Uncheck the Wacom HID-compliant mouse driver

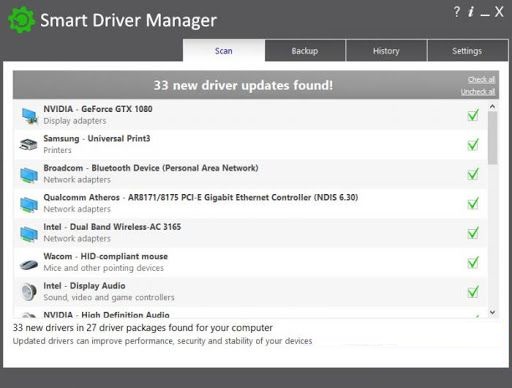coord(473,262)
